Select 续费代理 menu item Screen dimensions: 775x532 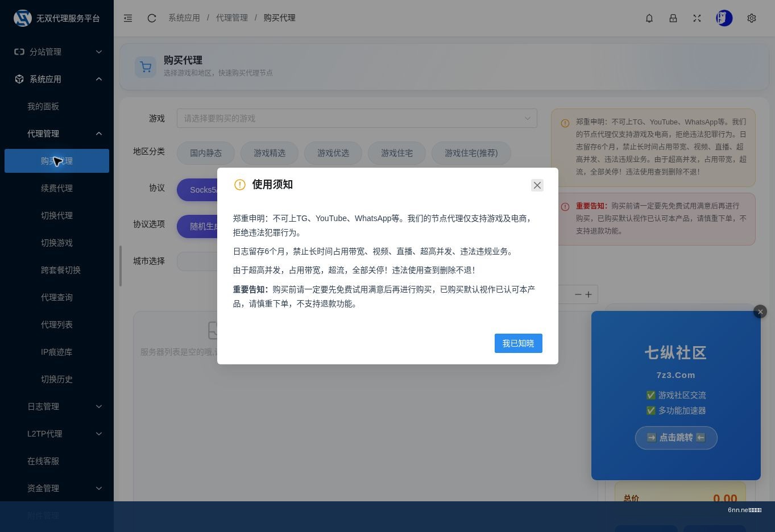point(57,188)
